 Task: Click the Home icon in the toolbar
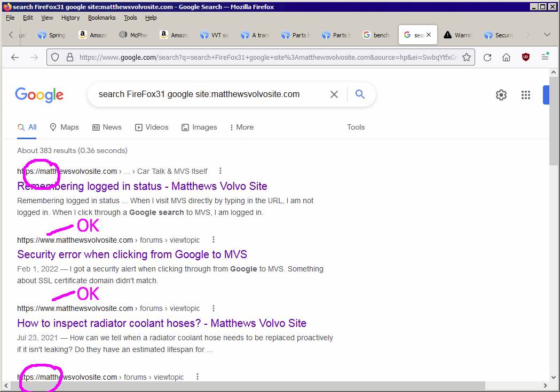[506, 57]
